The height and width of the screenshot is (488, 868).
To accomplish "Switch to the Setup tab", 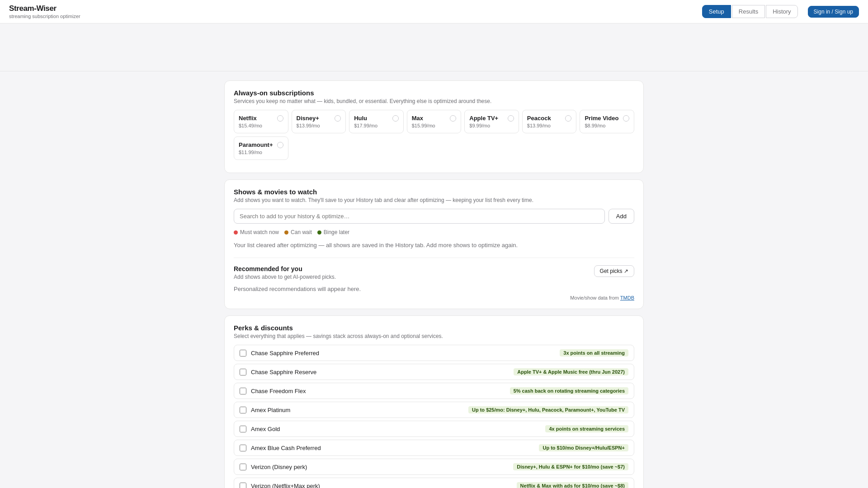I will click(x=716, y=12).
